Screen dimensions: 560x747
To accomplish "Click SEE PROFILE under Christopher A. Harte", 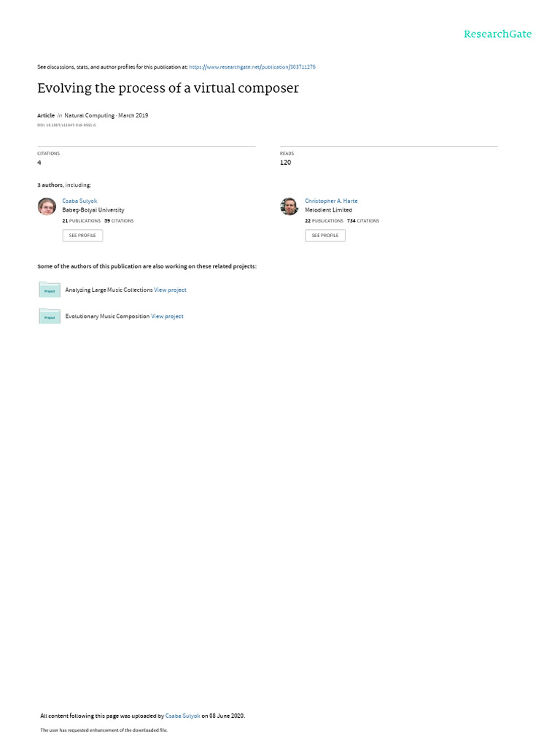I will (x=325, y=236).
